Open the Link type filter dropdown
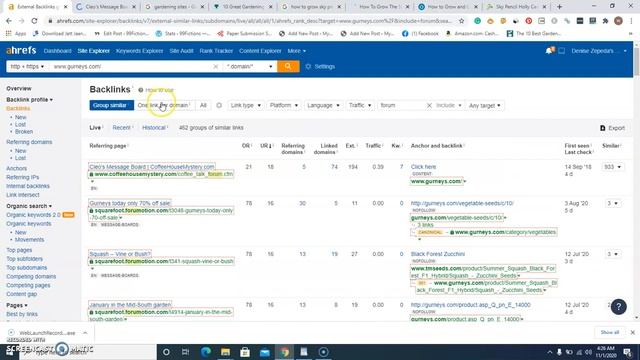The width and height of the screenshot is (640, 360). tap(245, 105)
